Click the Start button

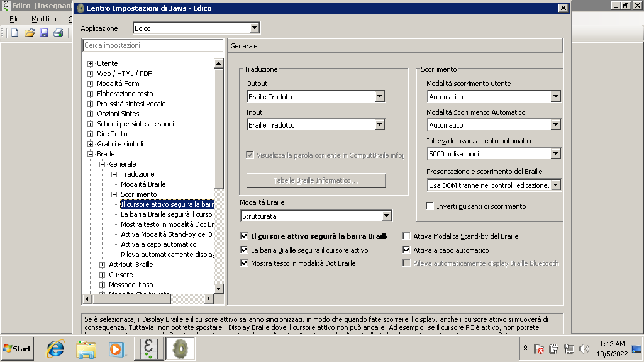[x=17, y=348]
